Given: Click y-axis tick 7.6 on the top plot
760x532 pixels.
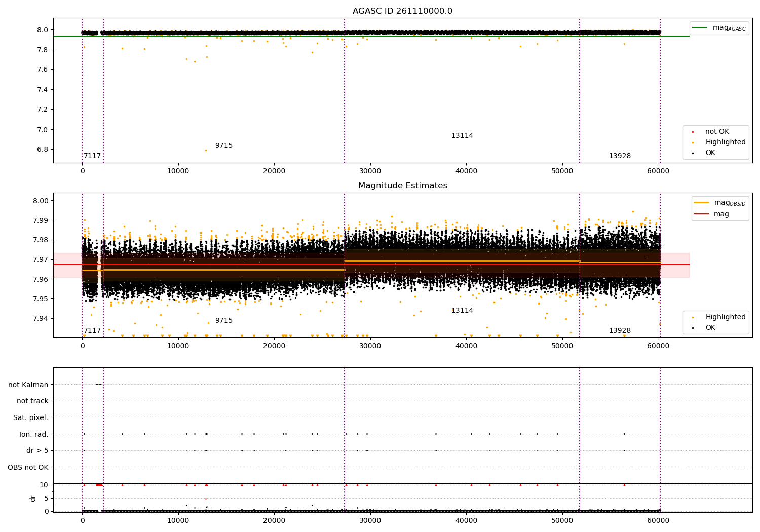Looking at the screenshot, I should 43,70.
